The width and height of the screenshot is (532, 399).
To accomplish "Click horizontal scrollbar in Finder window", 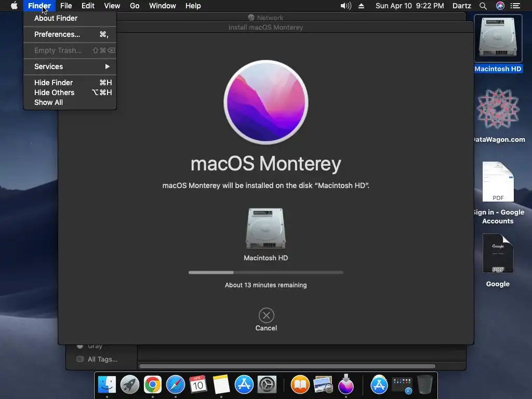I will (287, 366).
